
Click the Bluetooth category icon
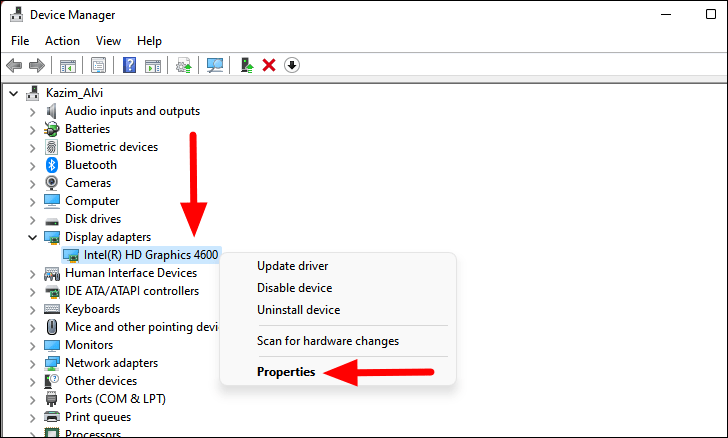[x=52, y=165]
